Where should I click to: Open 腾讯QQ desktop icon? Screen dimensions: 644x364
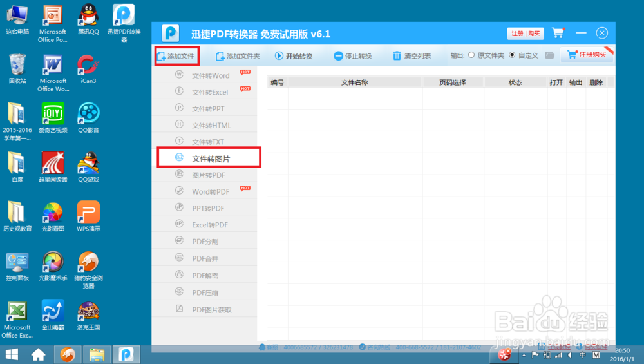pyautogui.click(x=88, y=20)
